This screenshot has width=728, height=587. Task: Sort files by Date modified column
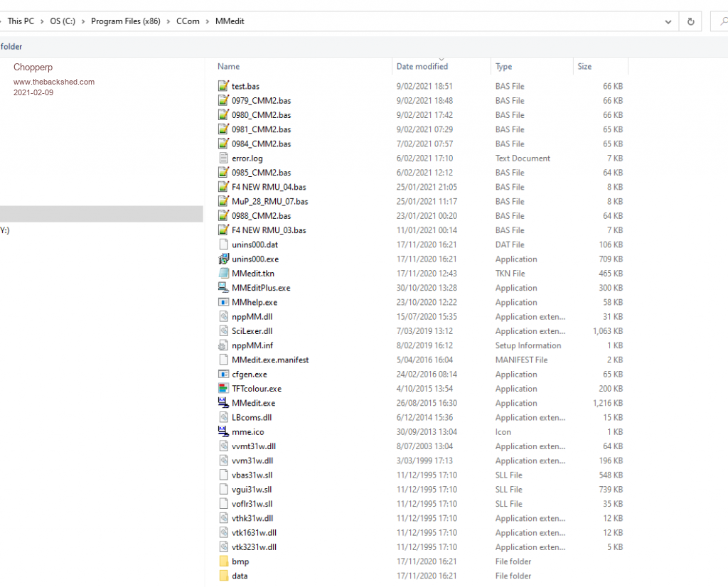[422, 67]
